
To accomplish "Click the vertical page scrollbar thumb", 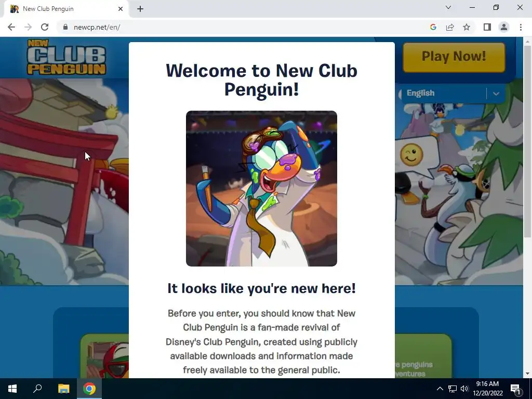I will [x=527, y=141].
